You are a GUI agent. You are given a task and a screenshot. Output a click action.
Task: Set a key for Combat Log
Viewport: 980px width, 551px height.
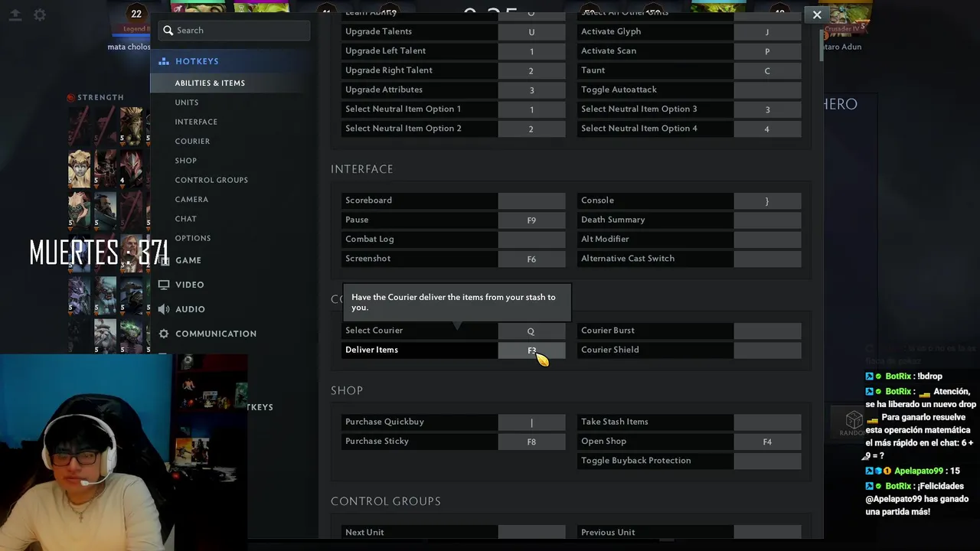pyautogui.click(x=531, y=240)
